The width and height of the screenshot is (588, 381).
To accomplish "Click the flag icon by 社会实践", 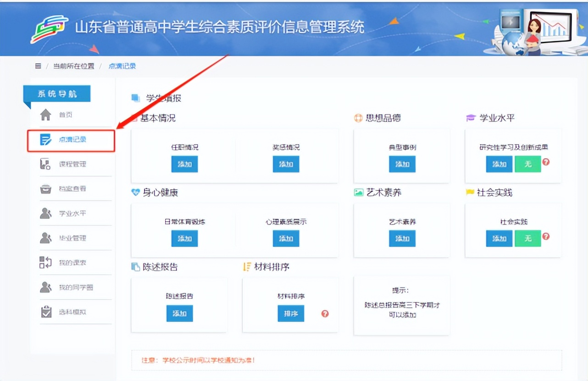I will [x=470, y=193].
